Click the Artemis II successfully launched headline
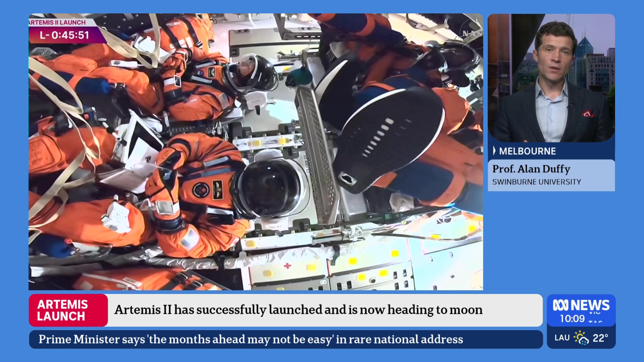644x362 pixels. pyautogui.click(x=298, y=310)
